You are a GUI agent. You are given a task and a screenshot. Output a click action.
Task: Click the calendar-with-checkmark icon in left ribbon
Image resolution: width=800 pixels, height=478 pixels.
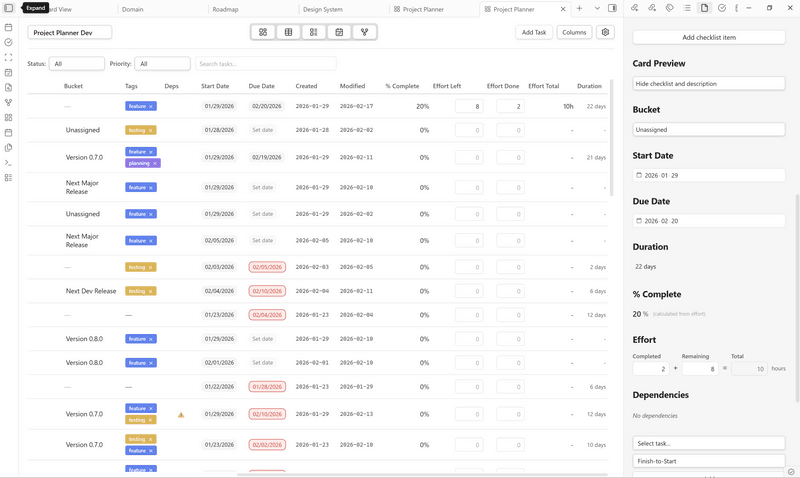tap(8, 72)
